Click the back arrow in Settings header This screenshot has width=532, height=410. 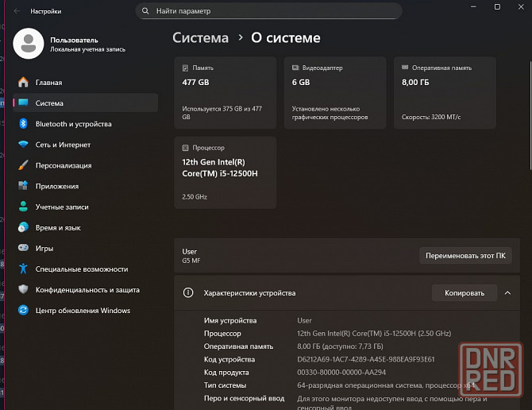click(x=17, y=11)
